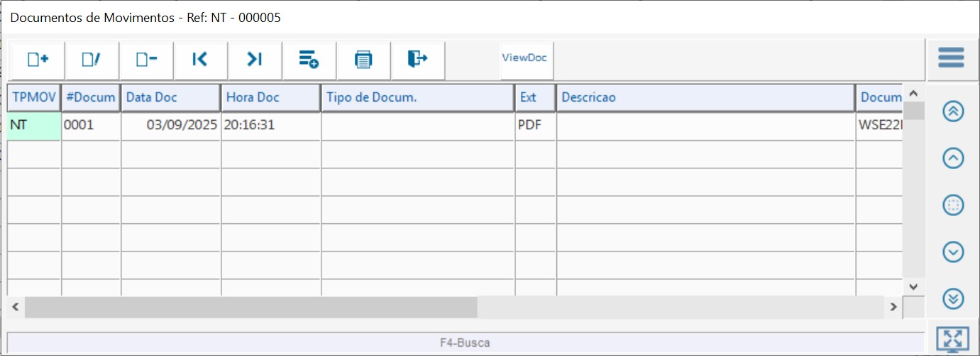Click the single chevron up button
Image resolution: width=980 pixels, height=356 pixels.
click(953, 158)
